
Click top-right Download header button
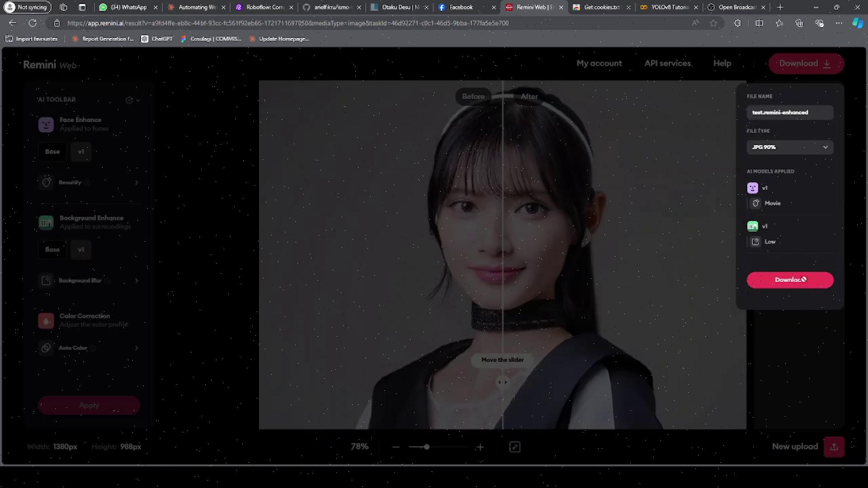pyautogui.click(x=806, y=64)
